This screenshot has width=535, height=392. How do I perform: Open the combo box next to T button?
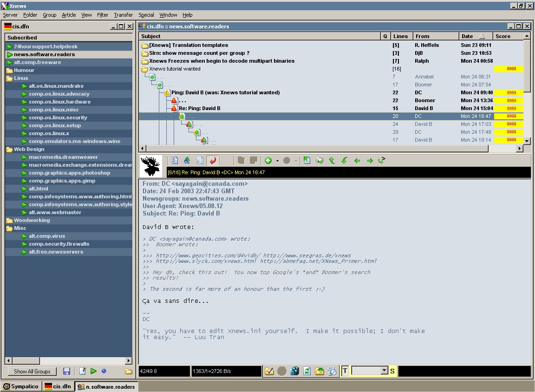pyautogui.click(x=384, y=371)
